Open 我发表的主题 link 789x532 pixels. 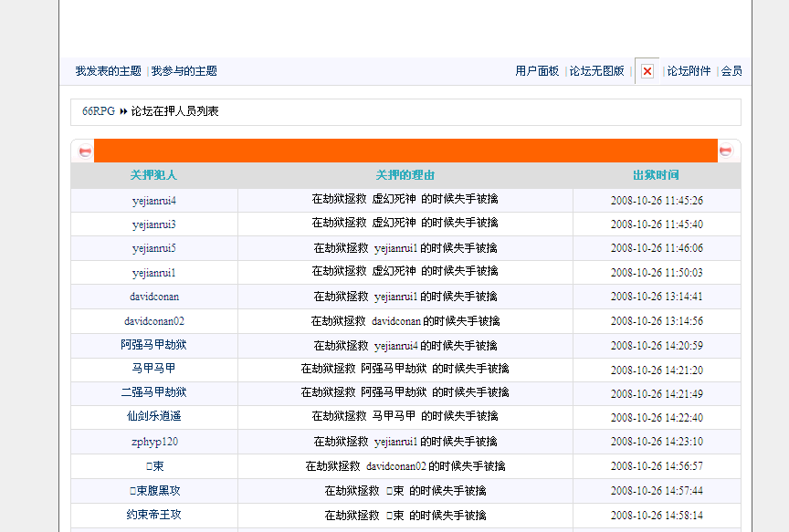point(108,71)
